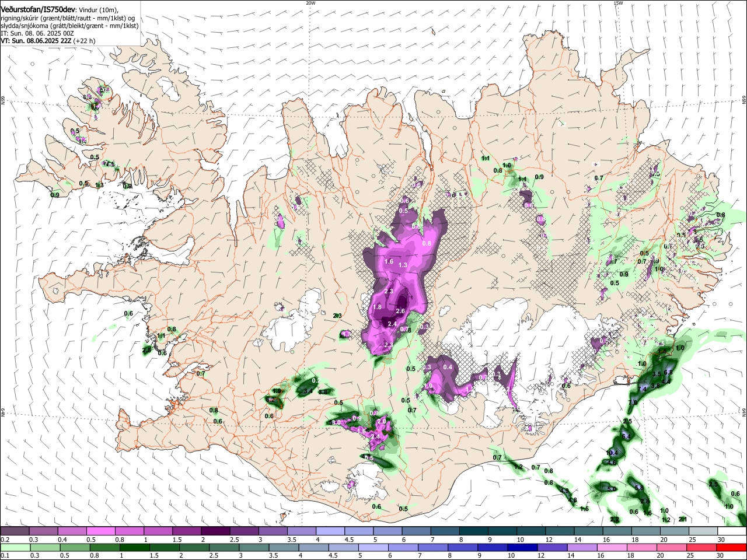Select the violet 14–16 swatch in bottom legend row
Viewport: 747px width, 560px height.
coord(582,547)
